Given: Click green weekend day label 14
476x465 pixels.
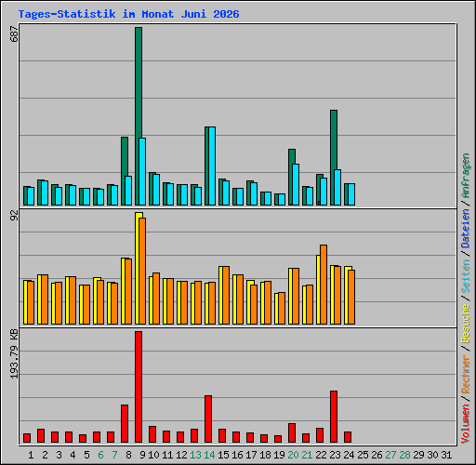Looking at the screenshot, I should coord(209,455).
